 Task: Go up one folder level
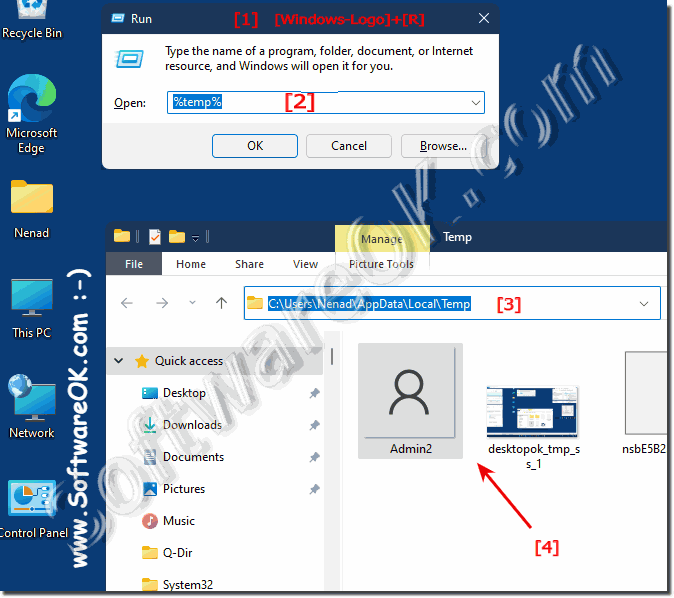221,303
